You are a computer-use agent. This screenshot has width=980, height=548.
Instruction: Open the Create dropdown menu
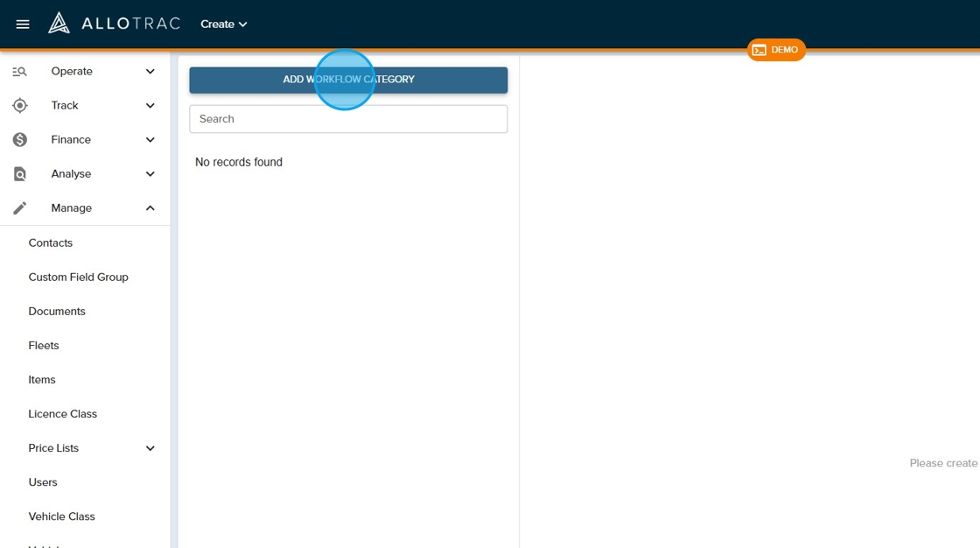(224, 25)
